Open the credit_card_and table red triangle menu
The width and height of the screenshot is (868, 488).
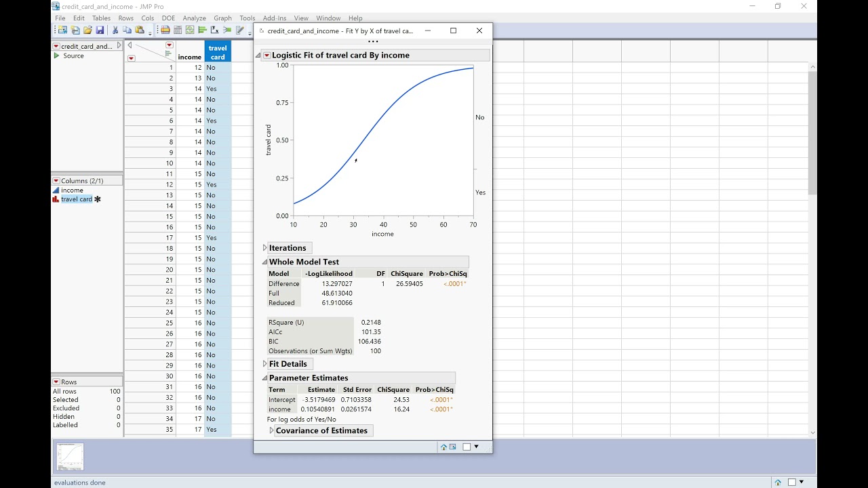click(56, 46)
